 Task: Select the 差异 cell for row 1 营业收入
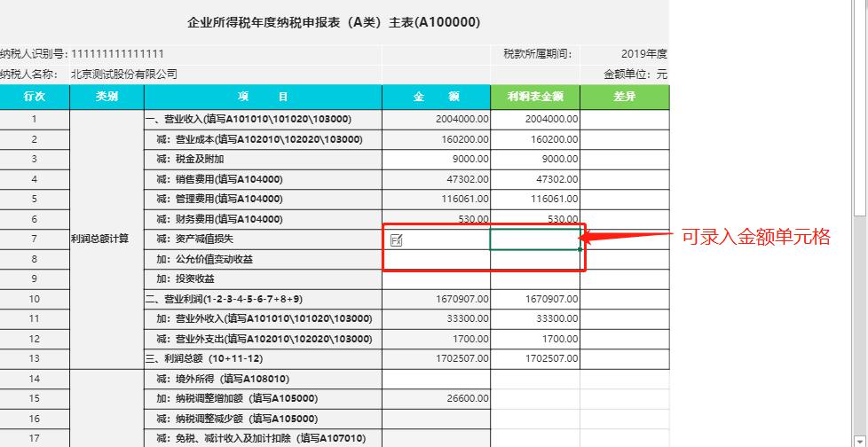625,119
